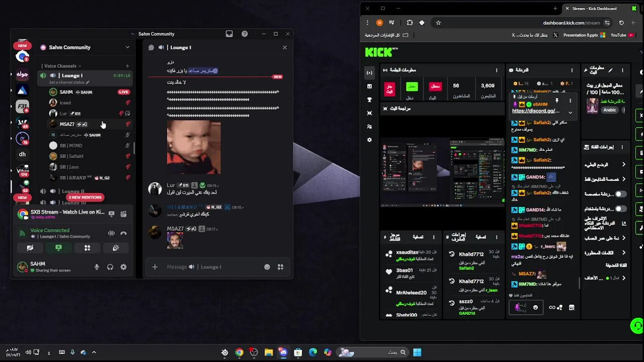
Task: Toggle noise suppression waveform icon
Action: 111,233
